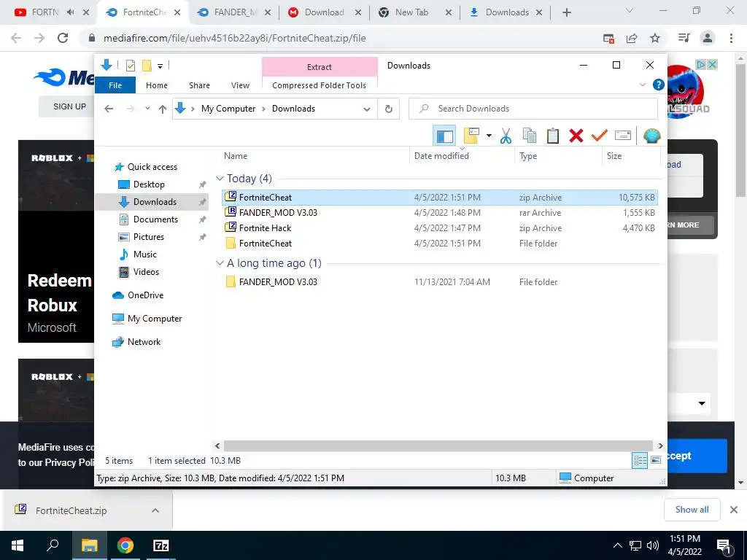Screen dimensions: 747x560
Task: Select FortniteCheat zip Archive file
Action: click(440, 197)
